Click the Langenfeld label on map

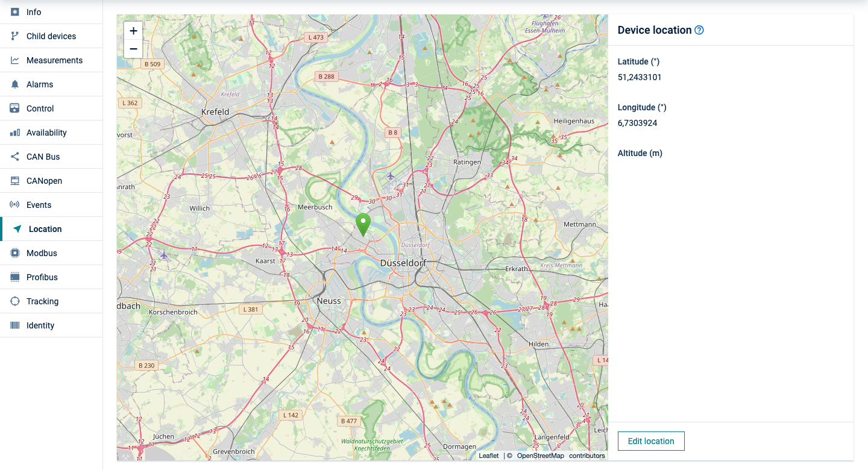[x=552, y=437]
